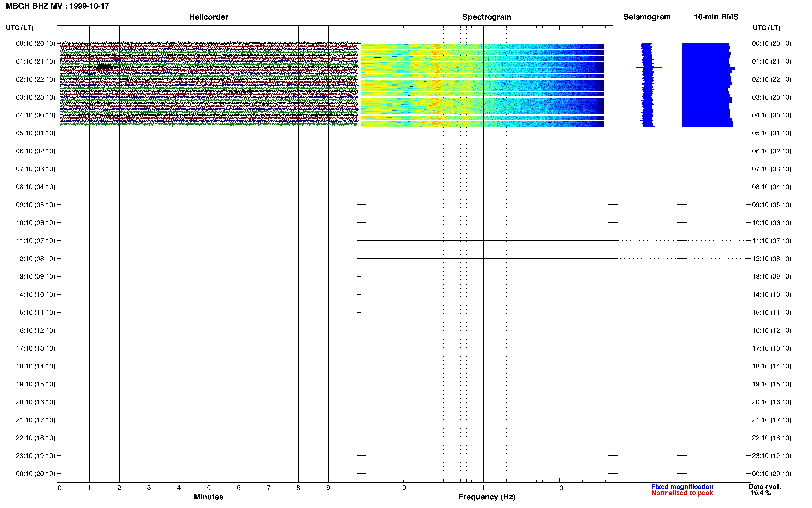Click the red Normalised to peak legend text
The image size is (812, 508).
tap(682, 493)
